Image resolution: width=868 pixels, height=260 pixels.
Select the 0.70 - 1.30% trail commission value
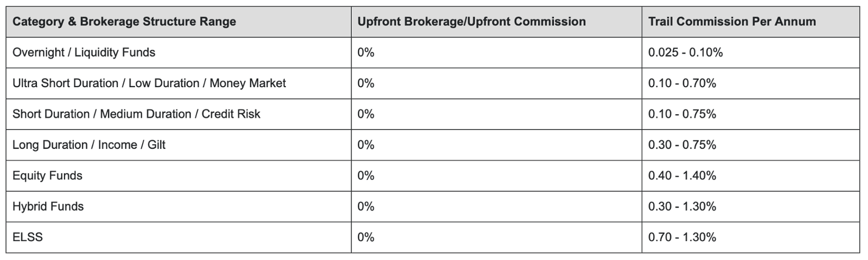pyautogui.click(x=682, y=237)
